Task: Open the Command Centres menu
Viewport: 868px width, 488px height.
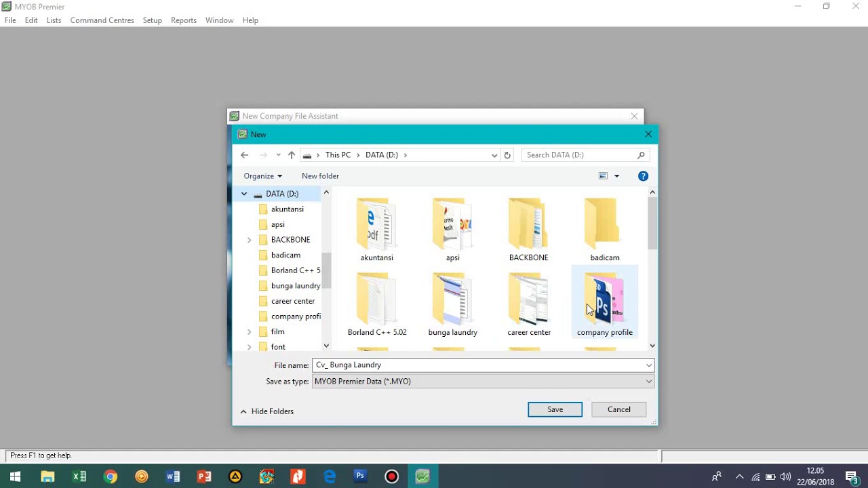Action: click(x=102, y=20)
